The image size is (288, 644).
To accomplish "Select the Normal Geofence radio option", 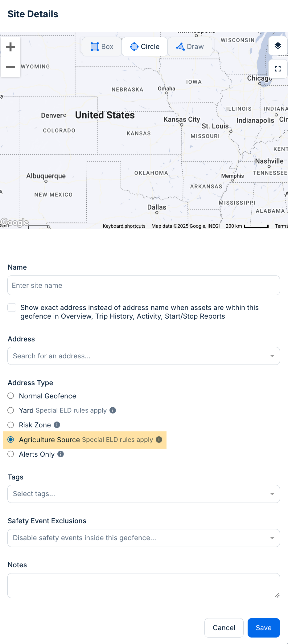I will 11,396.
